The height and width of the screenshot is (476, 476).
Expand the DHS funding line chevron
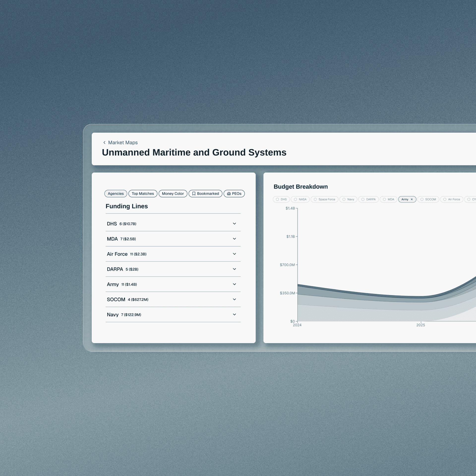click(x=234, y=224)
